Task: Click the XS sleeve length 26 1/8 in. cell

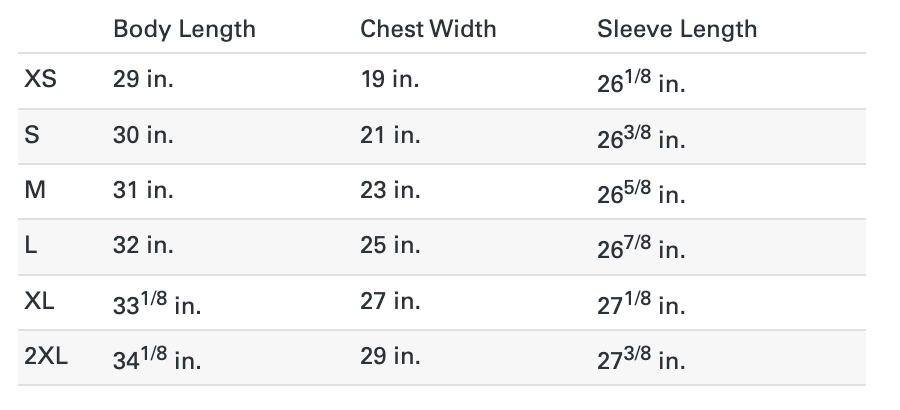Action: click(x=641, y=82)
